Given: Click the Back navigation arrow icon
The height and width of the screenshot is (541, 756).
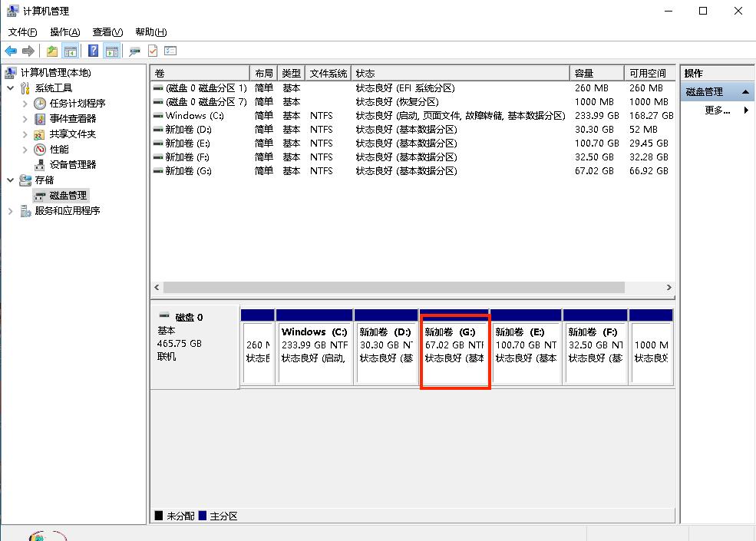Looking at the screenshot, I should click(10, 51).
